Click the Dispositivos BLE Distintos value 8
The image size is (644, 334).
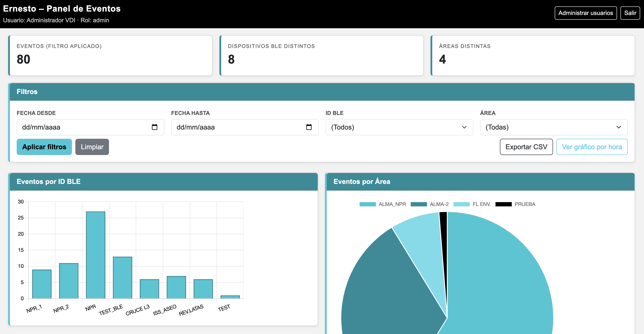(x=231, y=59)
